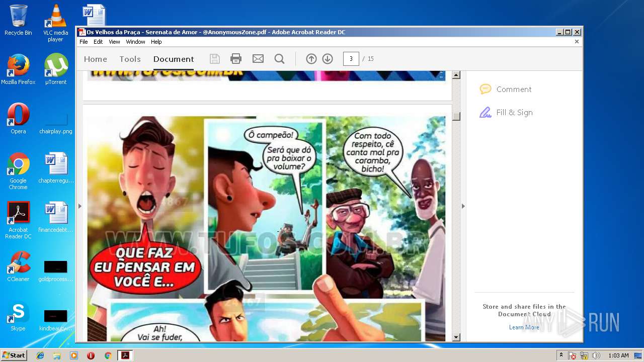The width and height of the screenshot is (644, 362).
Task: Launch Opera desktop shortcut
Action: [18, 119]
